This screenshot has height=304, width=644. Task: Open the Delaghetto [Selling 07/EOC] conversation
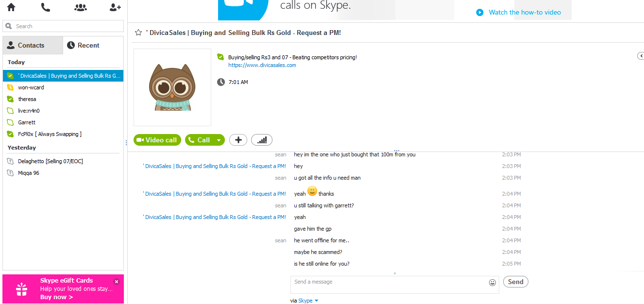pyautogui.click(x=63, y=161)
